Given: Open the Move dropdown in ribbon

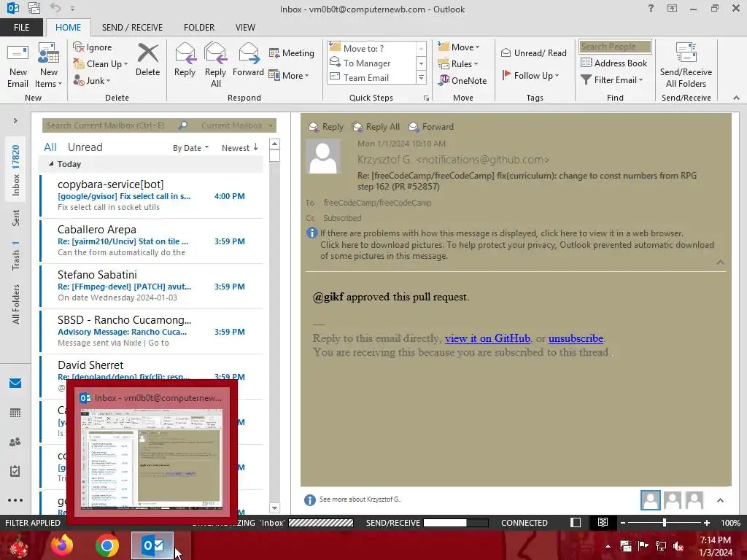Looking at the screenshot, I should tap(459, 47).
